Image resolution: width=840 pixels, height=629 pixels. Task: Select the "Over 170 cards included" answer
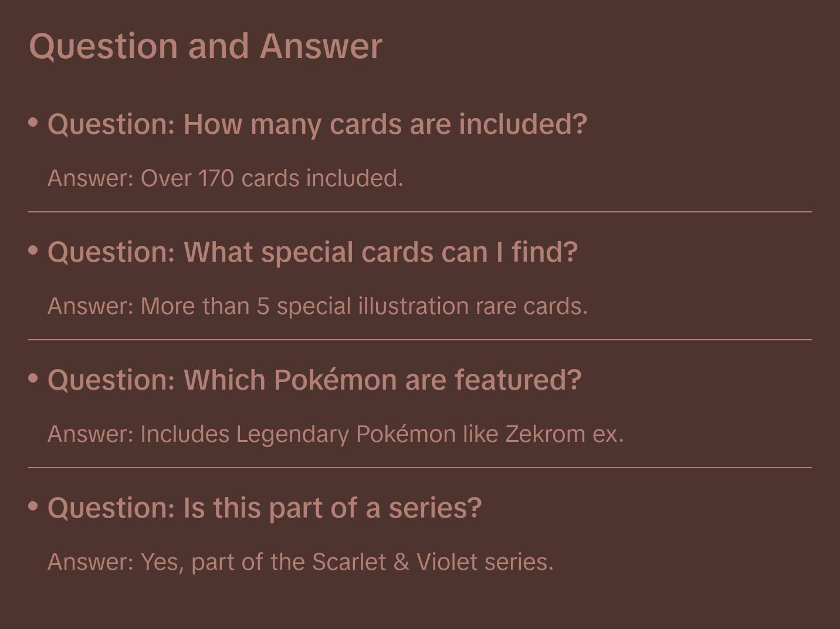(225, 178)
